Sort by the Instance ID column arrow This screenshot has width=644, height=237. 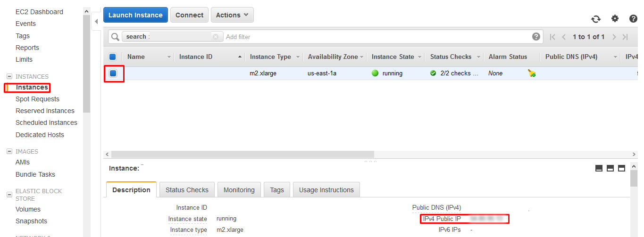240,57
